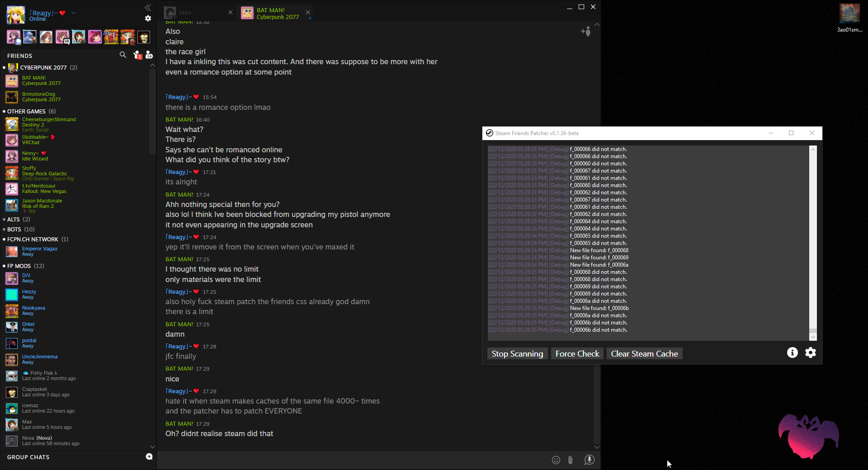This screenshot has width=868, height=470.
Task: Attach a file with paperclip icon
Action: pos(571,460)
